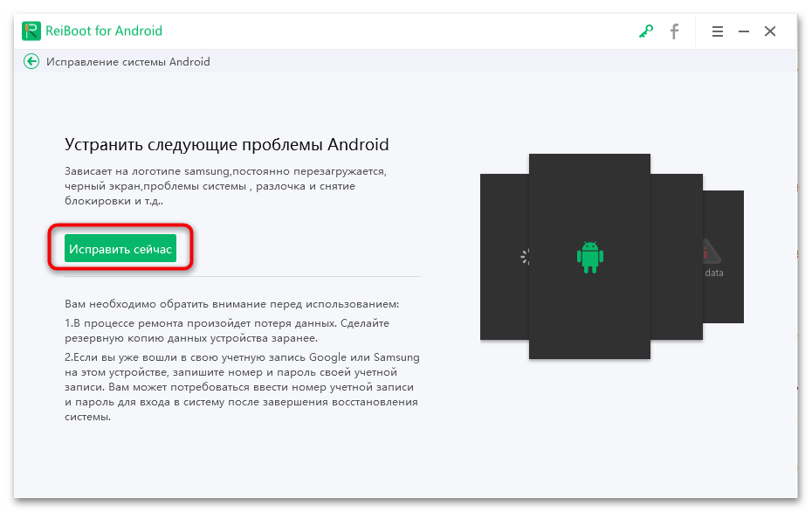Open the Facebook icon link

674,31
